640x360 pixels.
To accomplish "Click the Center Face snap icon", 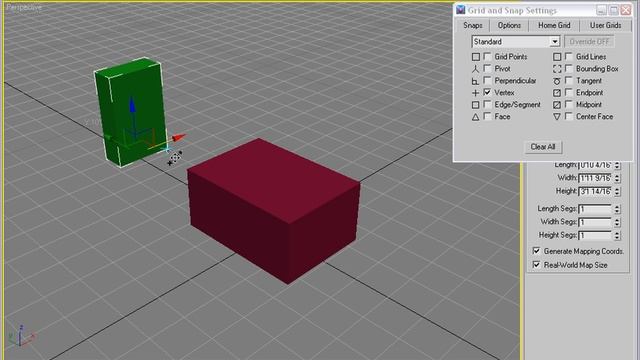I will tap(557, 117).
